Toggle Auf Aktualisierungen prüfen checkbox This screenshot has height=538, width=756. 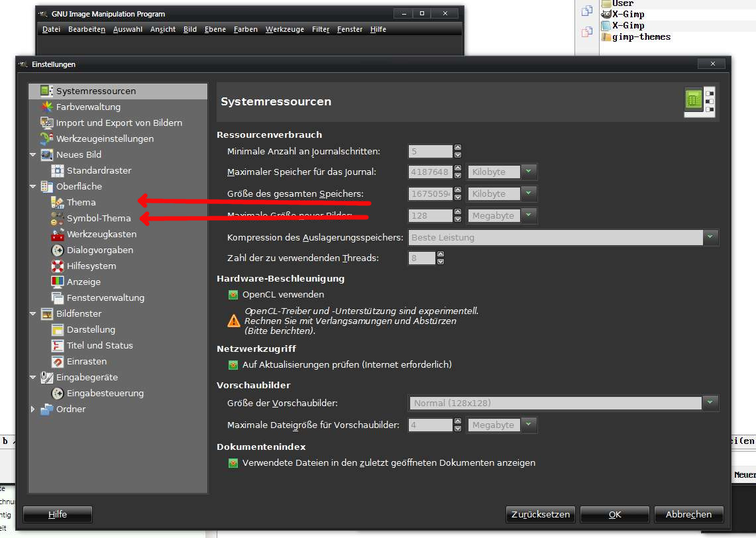(233, 365)
